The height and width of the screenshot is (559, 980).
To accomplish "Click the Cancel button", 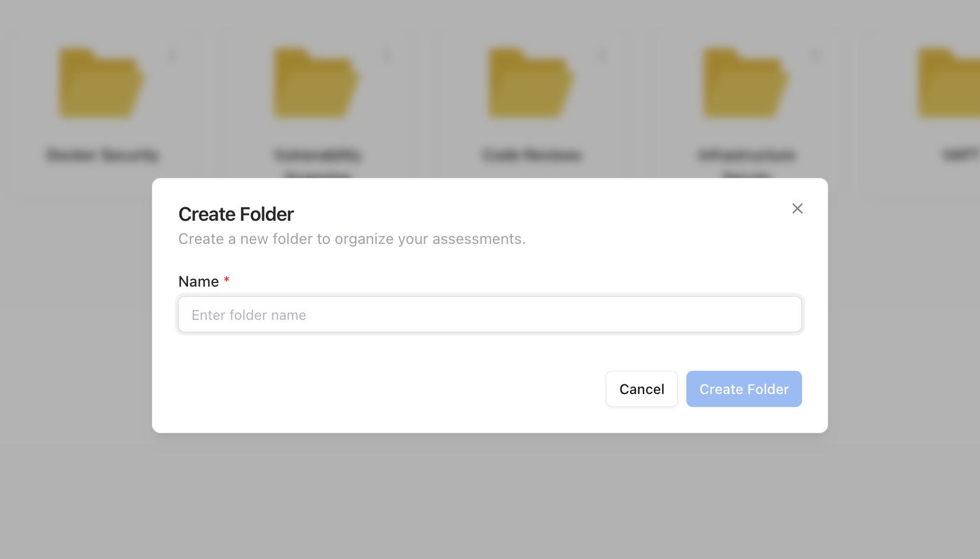I will 641,389.
